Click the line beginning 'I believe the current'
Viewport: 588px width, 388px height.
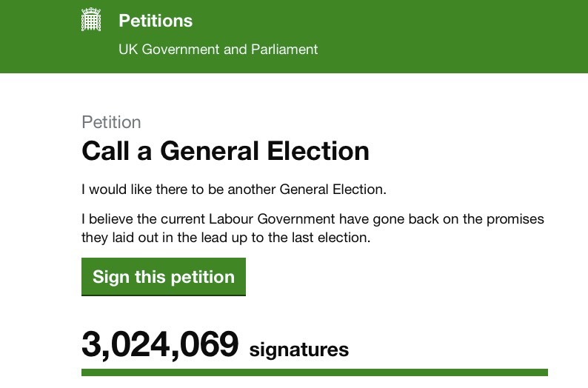click(x=313, y=220)
